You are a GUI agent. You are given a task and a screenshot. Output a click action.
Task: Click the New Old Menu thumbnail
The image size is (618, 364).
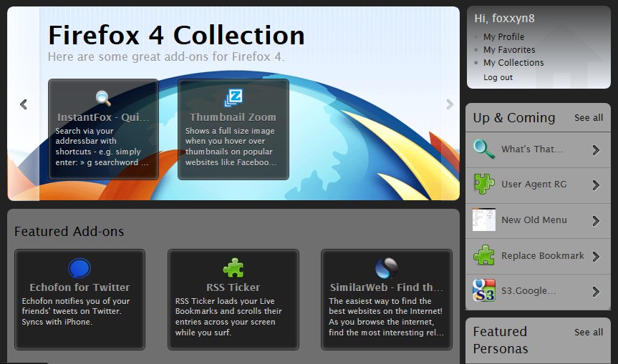click(484, 220)
